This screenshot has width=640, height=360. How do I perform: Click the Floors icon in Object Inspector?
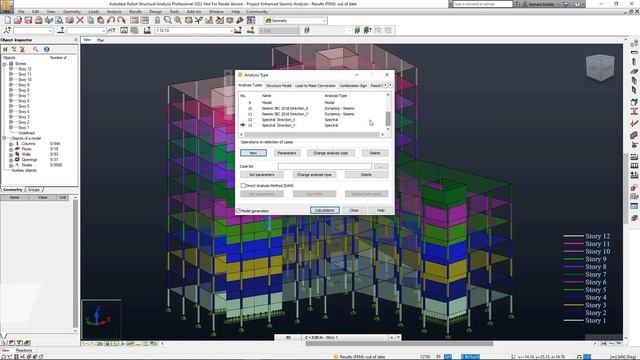(x=17, y=149)
